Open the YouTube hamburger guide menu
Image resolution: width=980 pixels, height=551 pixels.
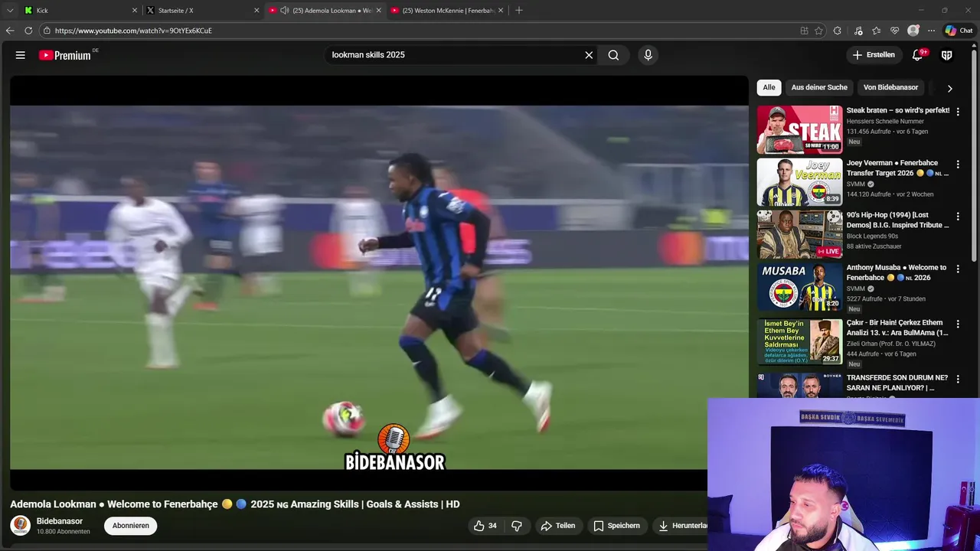tap(21, 55)
